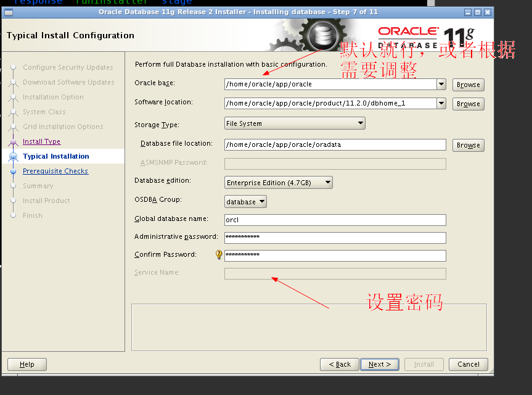Click the Download Software Updates step text
This screenshot has width=532, height=395.
pyautogui.click(x=68, y=82)
